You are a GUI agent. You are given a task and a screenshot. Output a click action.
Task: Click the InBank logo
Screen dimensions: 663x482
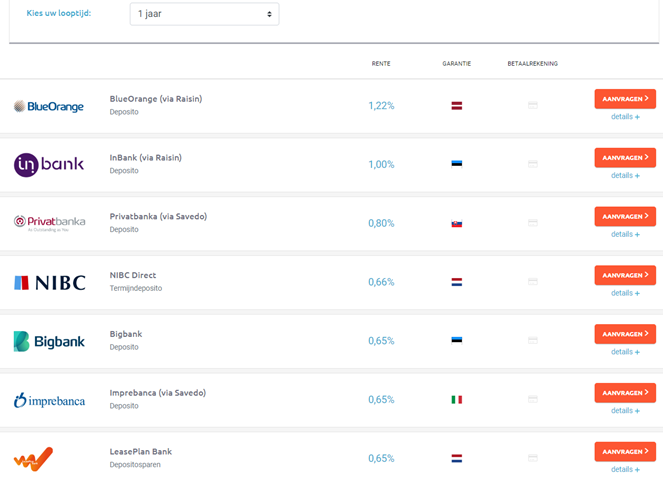click(49, 164)
